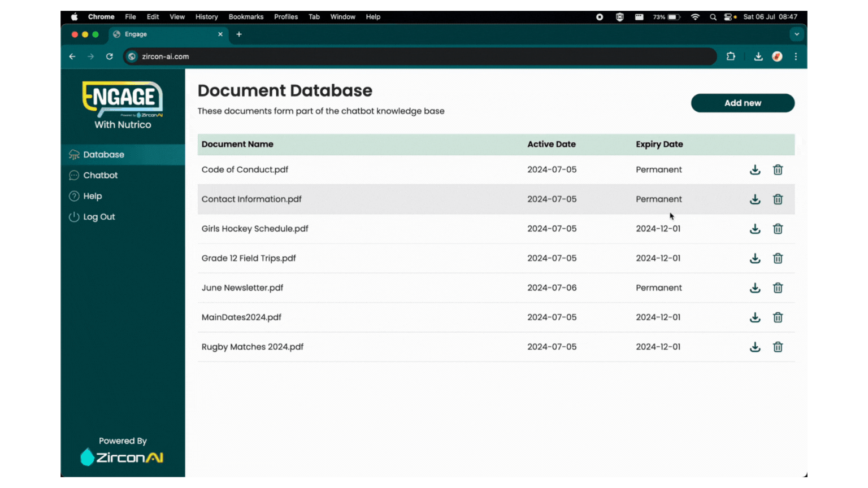Delete Grade 12 Field Trips.pdf
Viewport: 868px width, 488px height.
[x=778, y=258]
